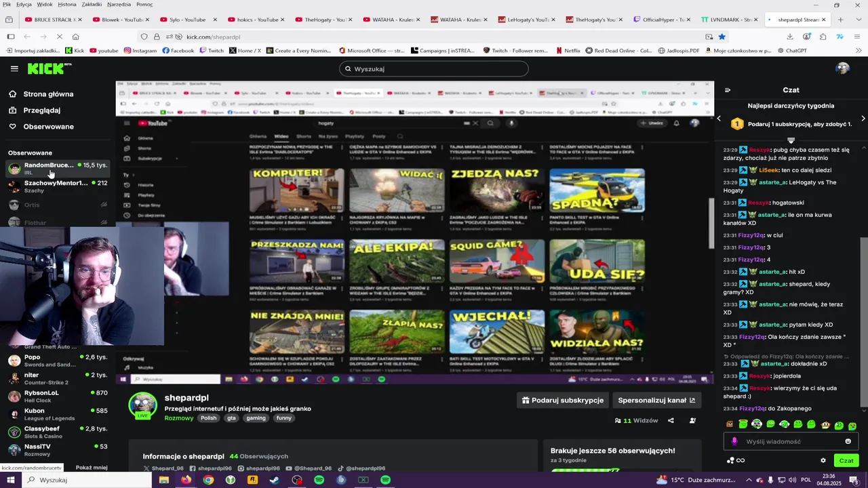Open the Rozmowy category link
Image resolution: width=868 pixels, height=488 pixels.
[179, 418]
